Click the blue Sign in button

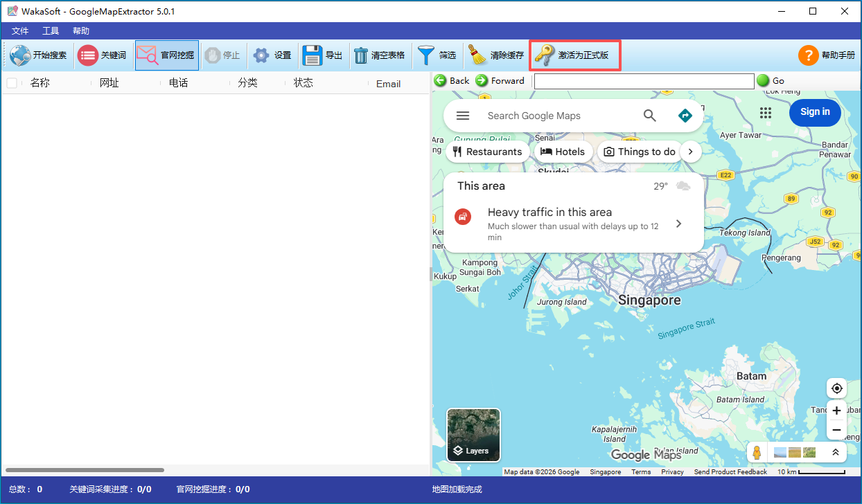pos(815,112)
